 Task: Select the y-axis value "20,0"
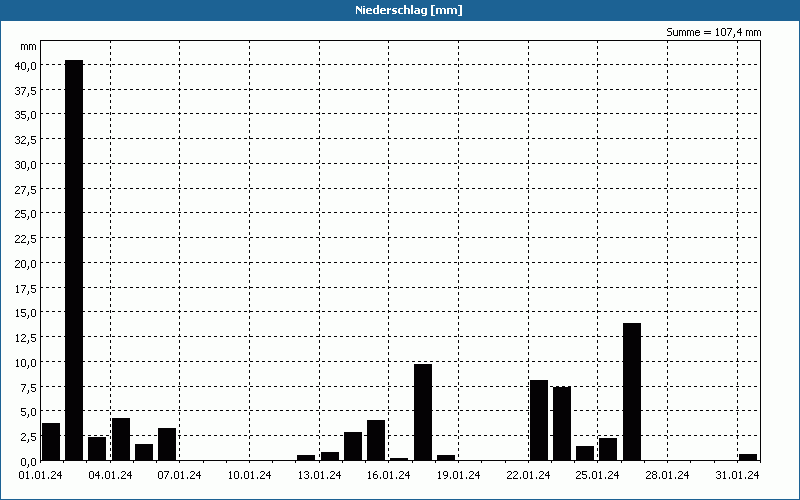[x=26, y=263]
